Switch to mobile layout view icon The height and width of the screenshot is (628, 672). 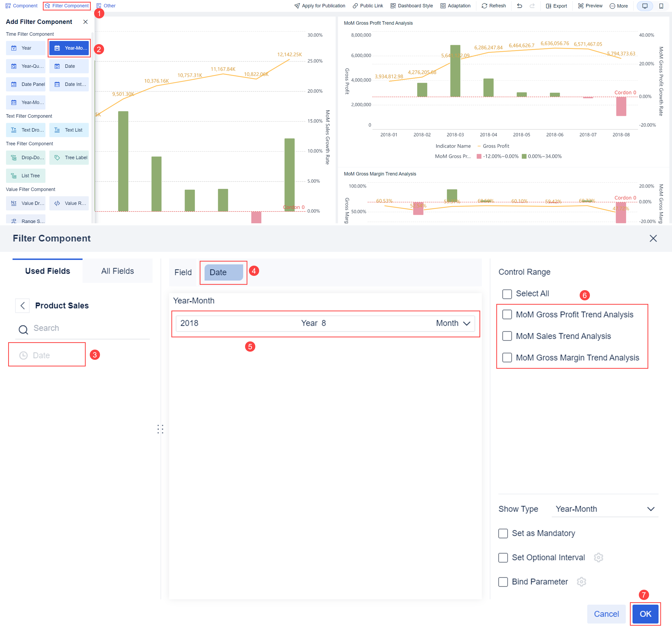pos(662,6)
